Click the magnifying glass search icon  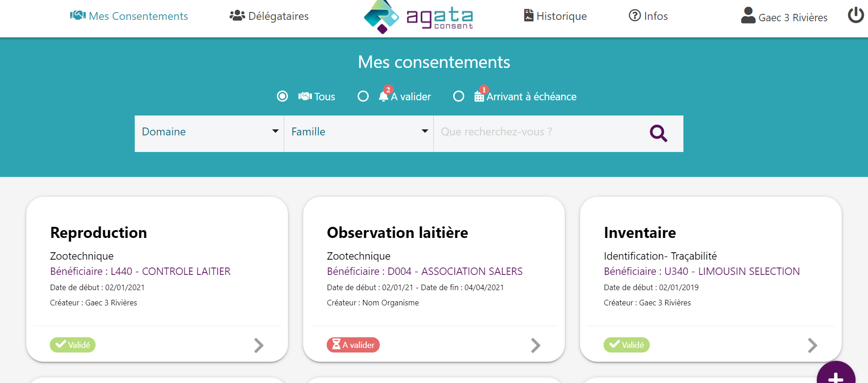click(x=658, y=134)
